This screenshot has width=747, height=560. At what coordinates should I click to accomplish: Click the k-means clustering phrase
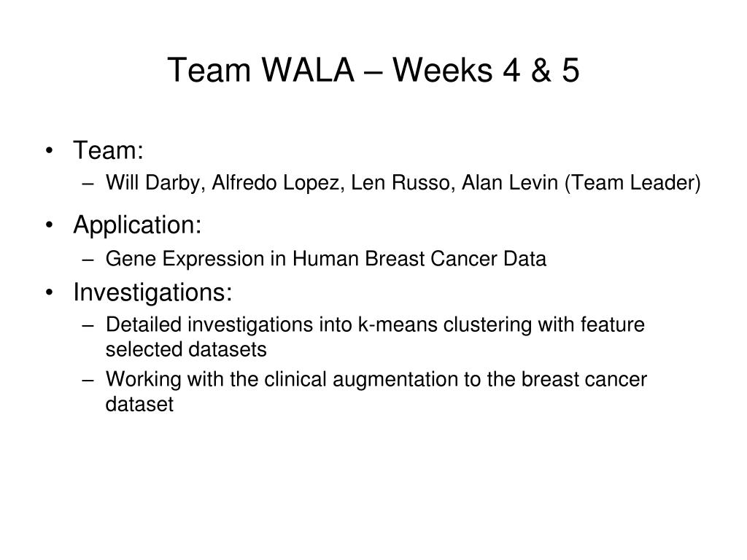coord(444,325)
